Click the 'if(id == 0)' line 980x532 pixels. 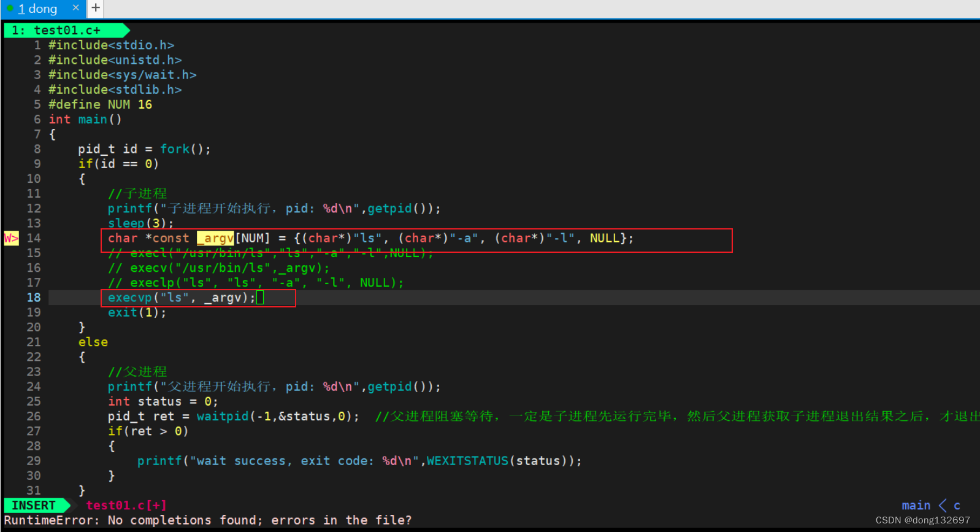click(118, 164)
